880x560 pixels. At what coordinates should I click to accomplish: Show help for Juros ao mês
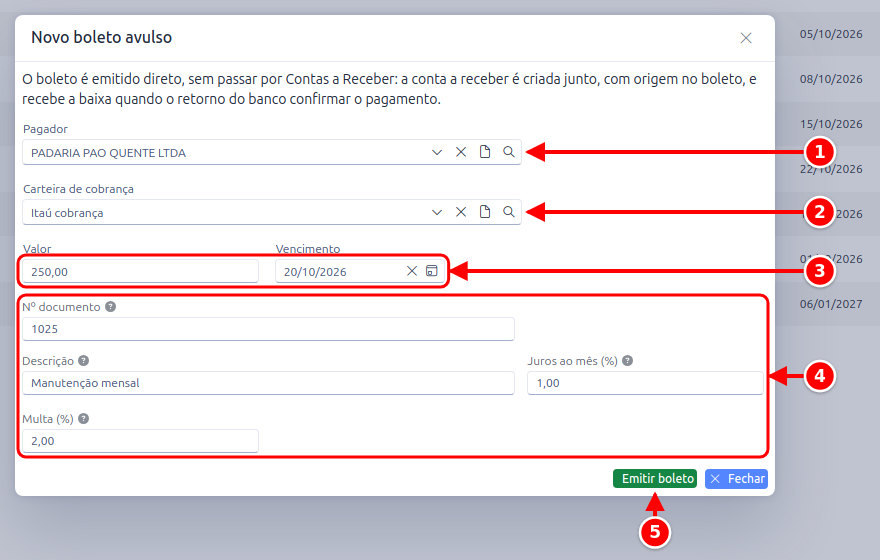coord(627,360)
